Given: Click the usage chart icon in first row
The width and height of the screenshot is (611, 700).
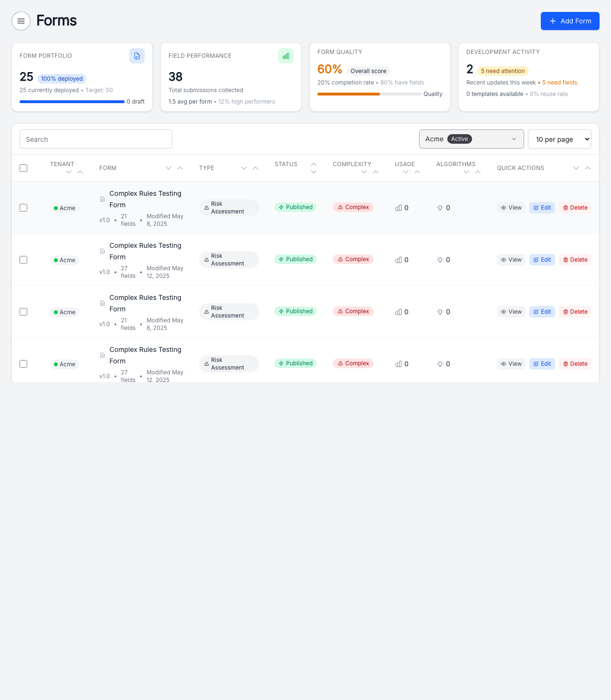Looking at the screenshot, I should coord(399,208).
